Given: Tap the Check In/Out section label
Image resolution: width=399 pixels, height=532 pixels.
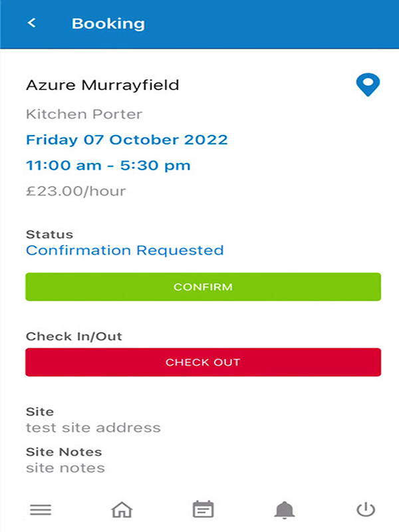Looking at the screenshot, I should click(74, 336).
